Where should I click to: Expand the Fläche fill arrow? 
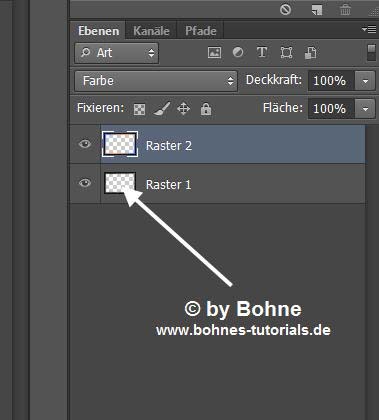tap(365, 109)
